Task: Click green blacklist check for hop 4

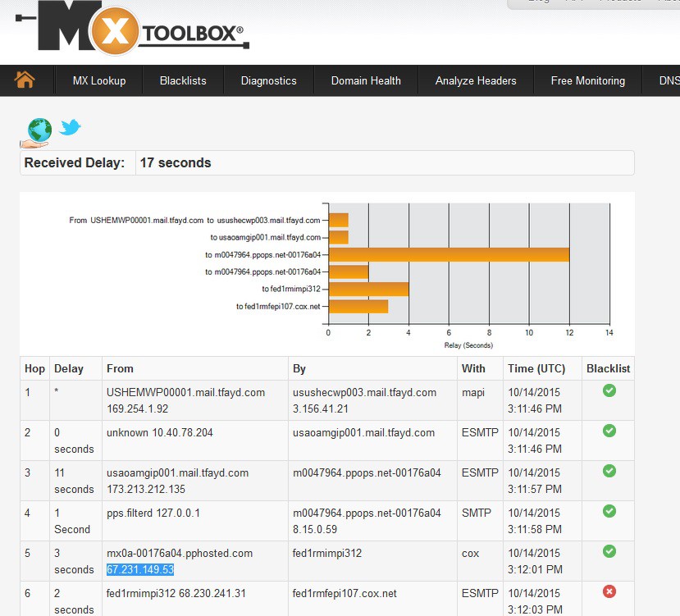Action: click(x=609, y=511)
